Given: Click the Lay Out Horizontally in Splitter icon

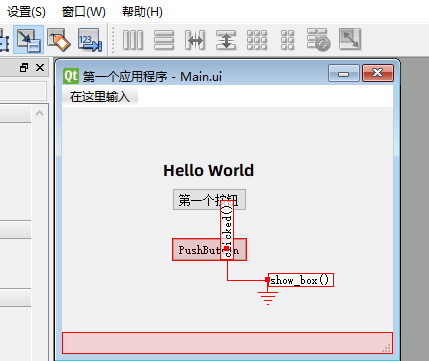Looking at the screenshot, I should pos(195,40).
